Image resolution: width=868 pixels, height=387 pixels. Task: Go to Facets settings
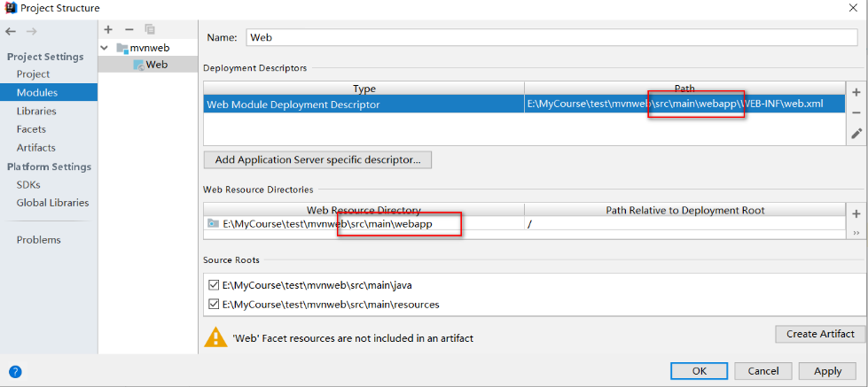coord(31,129)
